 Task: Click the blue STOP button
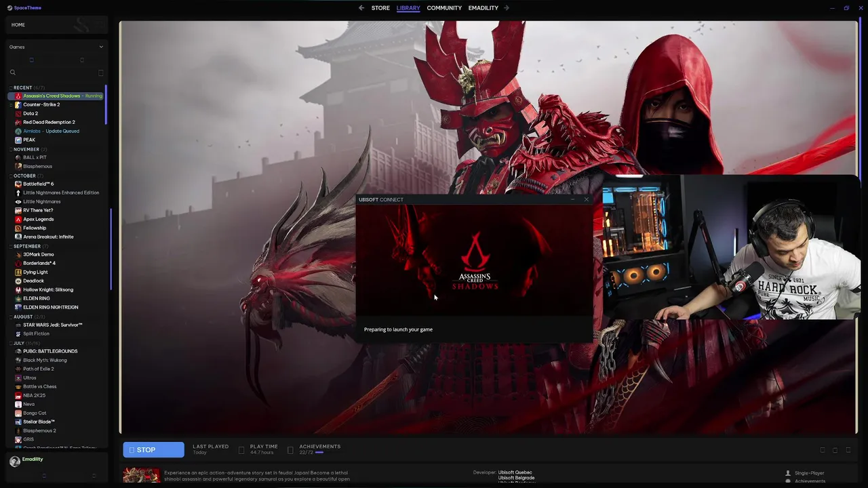click(x=153, y=450)
